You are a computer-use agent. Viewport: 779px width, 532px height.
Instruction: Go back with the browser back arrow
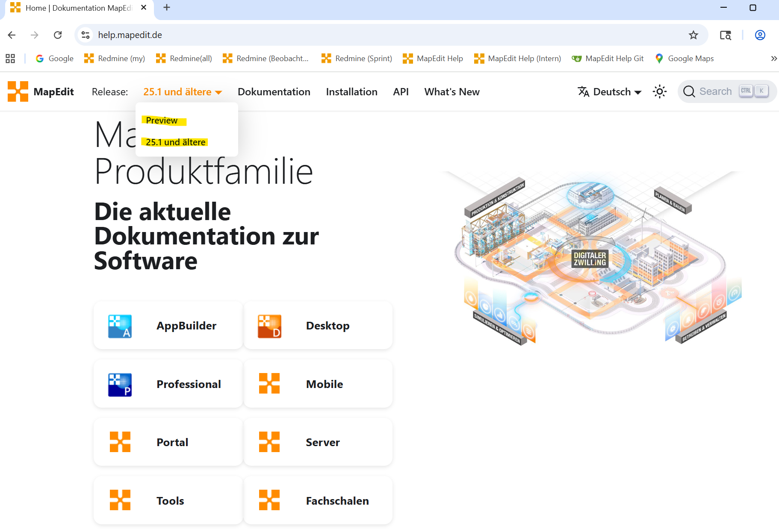(x=12, y=35)
